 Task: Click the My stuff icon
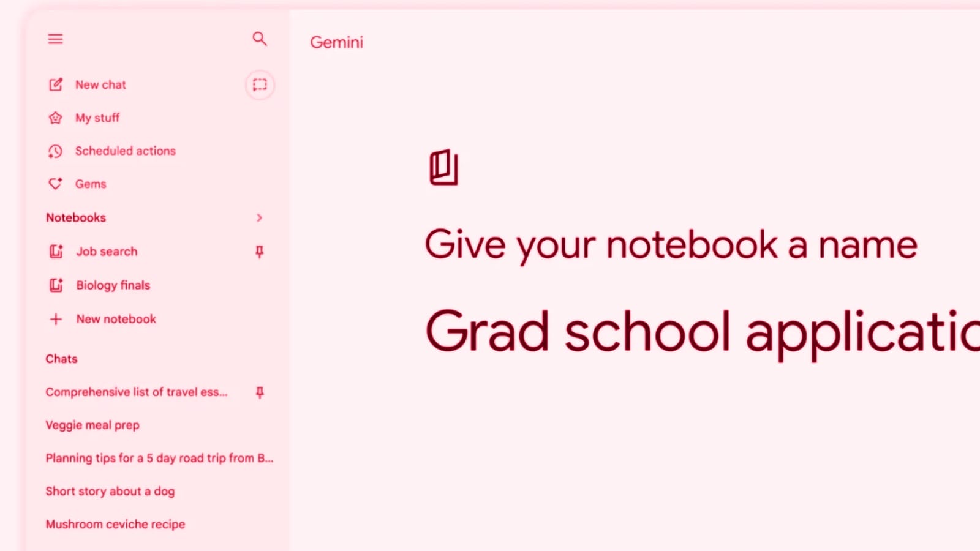[56, 118]
